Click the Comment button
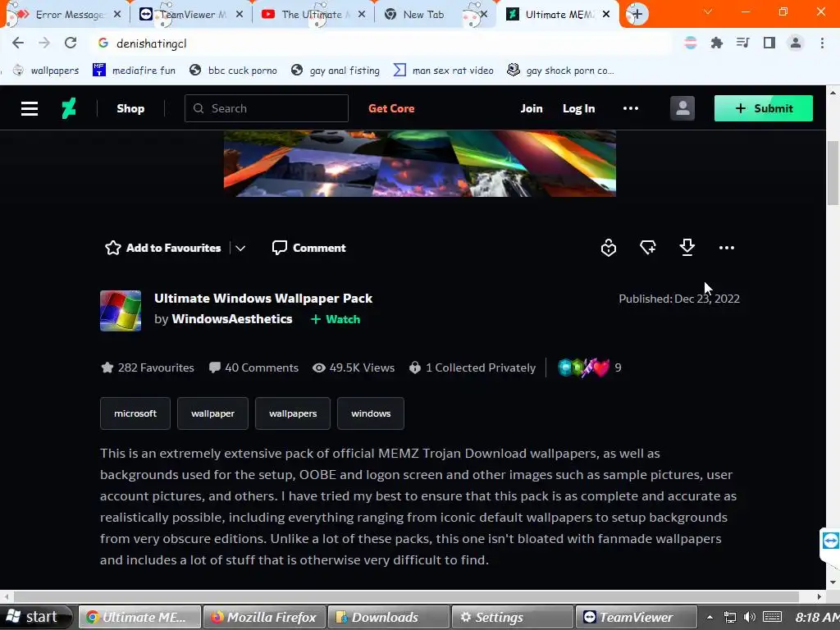Image resolution: width=840 pixels, height=630 pixels. point(308,248)
